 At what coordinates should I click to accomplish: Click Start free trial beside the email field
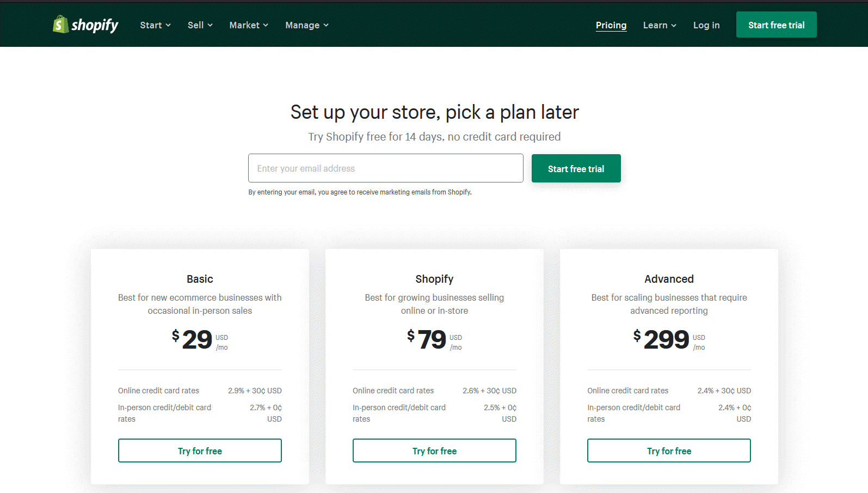pyautogui.click(x=576, y=169)
